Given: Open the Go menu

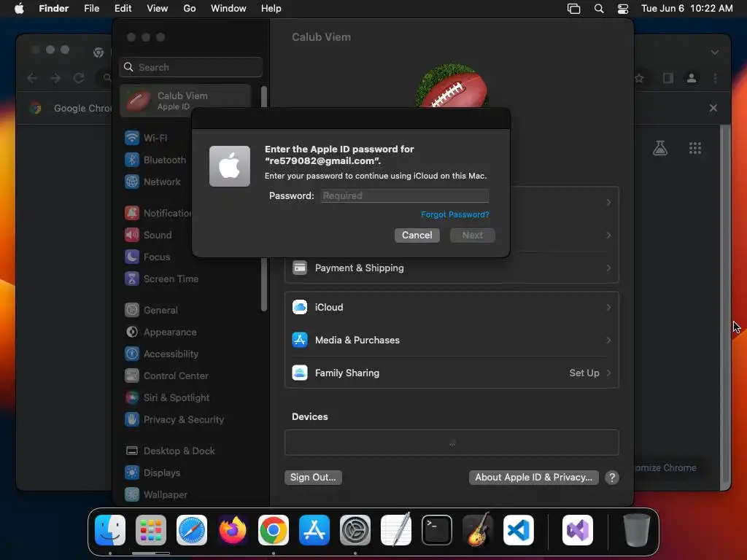Looking at the screenshot, I should point(190,8).
